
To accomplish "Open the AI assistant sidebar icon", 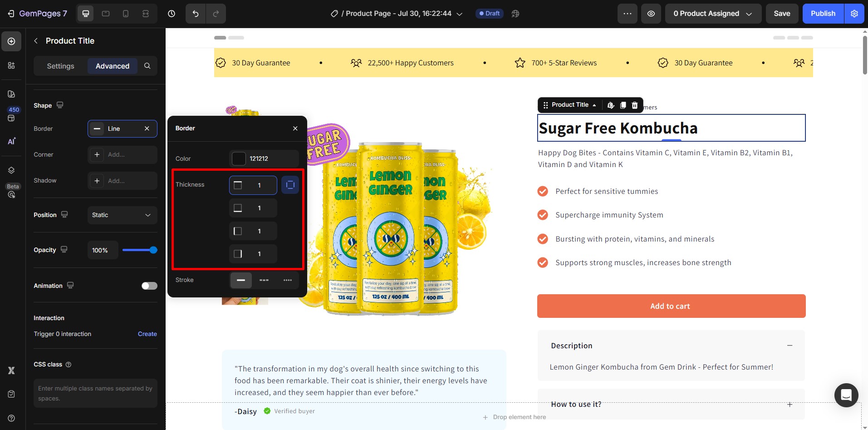I will (11, 141).
